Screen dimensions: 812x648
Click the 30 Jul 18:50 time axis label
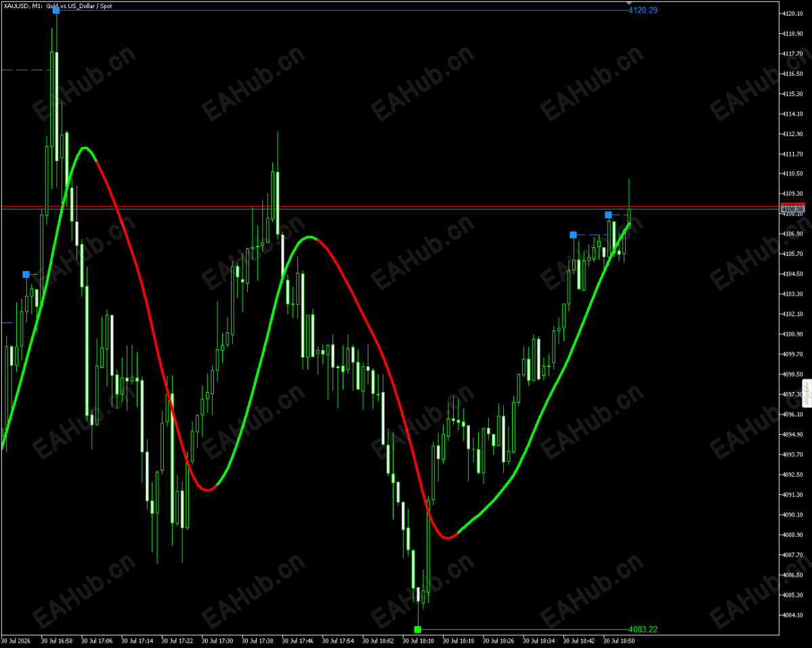click(x=619, y=641)
